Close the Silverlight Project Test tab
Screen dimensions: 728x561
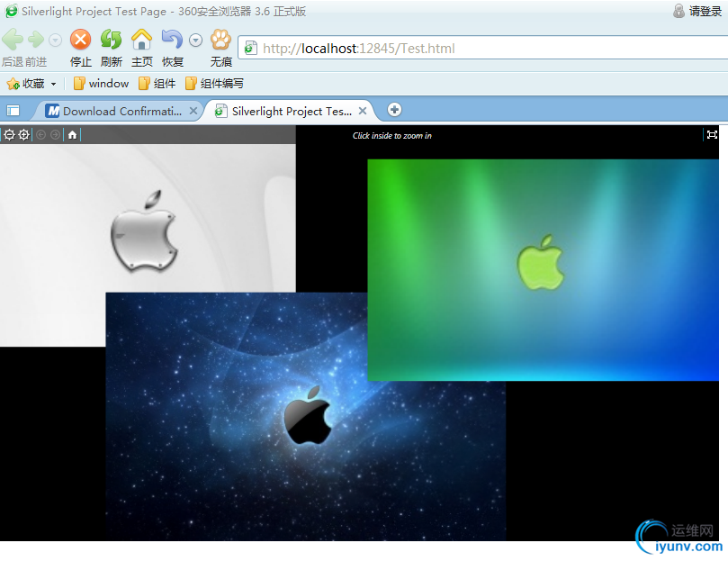pos(363,111)
